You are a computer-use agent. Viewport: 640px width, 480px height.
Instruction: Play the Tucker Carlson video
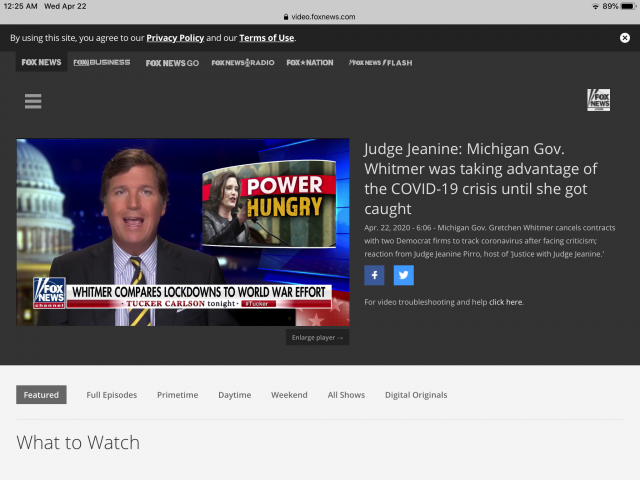(183, 232)
